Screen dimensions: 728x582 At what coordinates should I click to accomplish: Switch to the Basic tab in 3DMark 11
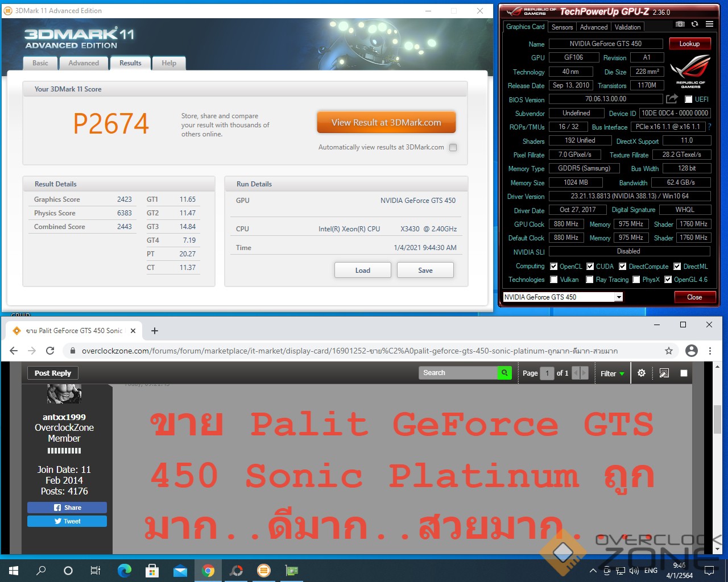pyautogui.click(x=40, y=63)
